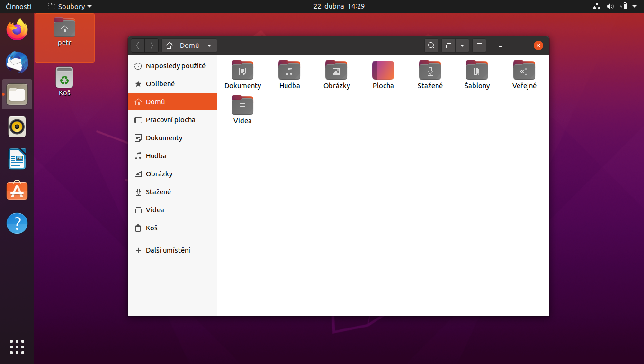Toggle list view icon in header
The image size is (644, 364).
[x=448, y=45]
